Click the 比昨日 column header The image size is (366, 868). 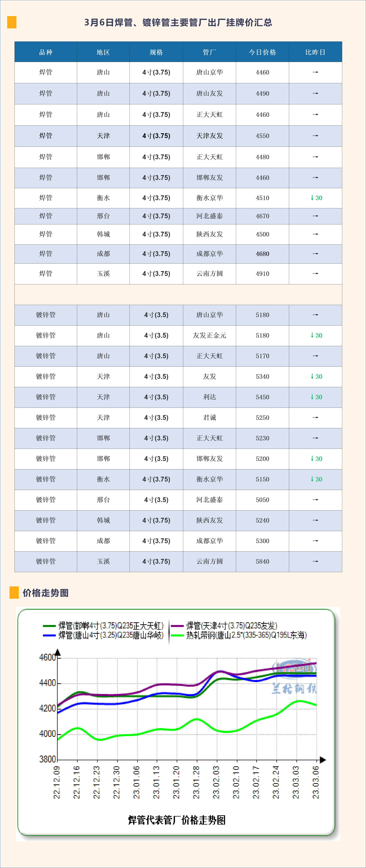[315, 52]
